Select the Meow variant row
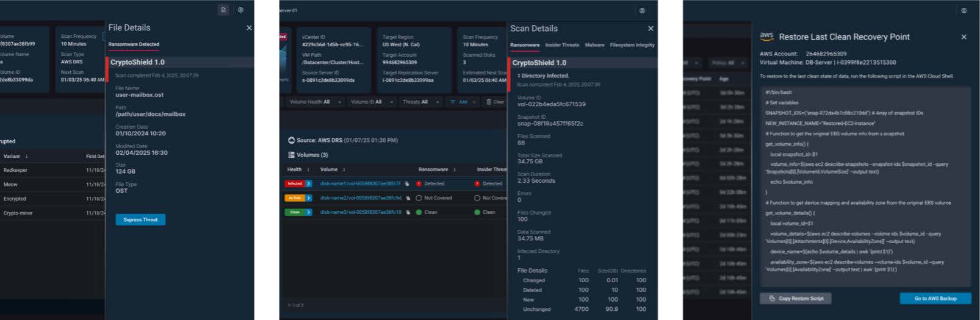Image resolution: width=980 pixels, height=320 pixels. (x=52, y=184)
